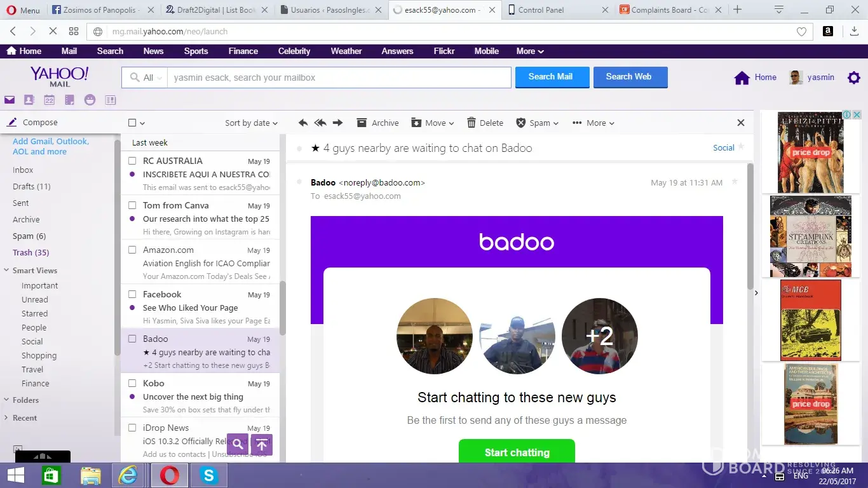This screenshot has width=868, height=488.
Task: Open File Explorer from the taskbar
Action: (x=90, y=475)
